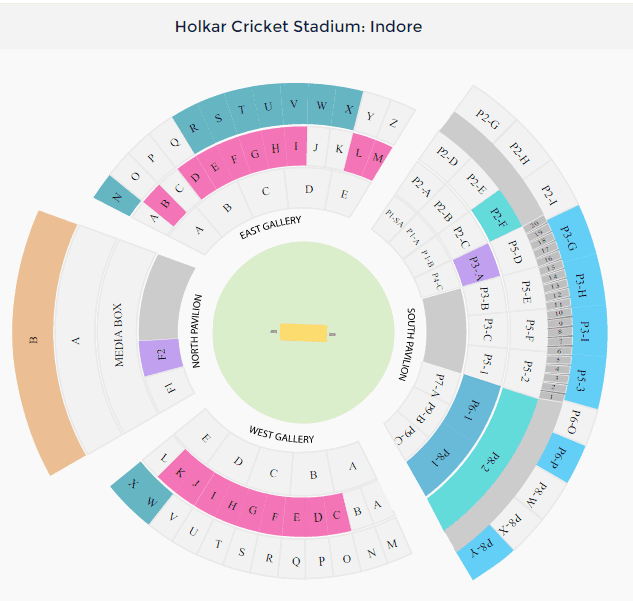Select the P3-H blue block

pyautogui.click(x=583, y=286)
